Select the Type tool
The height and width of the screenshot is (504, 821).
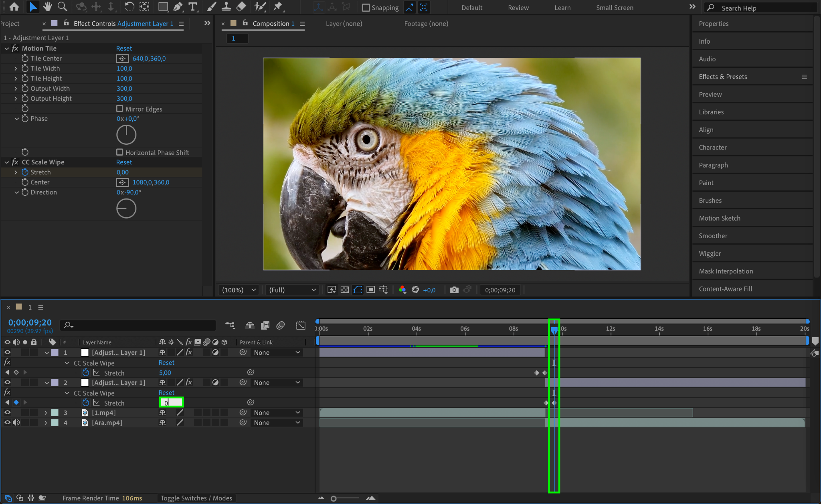pyautogui.click(x=193, y=7)
